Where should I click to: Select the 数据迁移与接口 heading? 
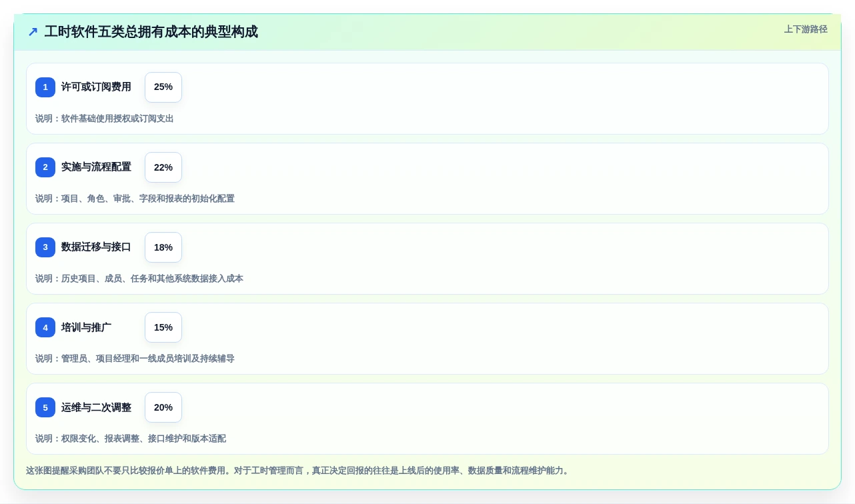pyautogui.click(x=96, y=247)
